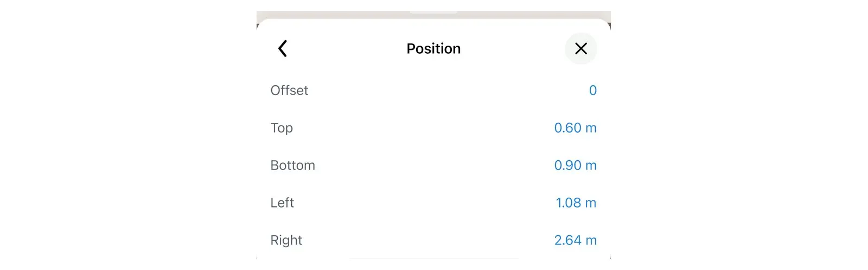Change the Bottom distance 0.90 m
The width and height of the screenshot is (868, 270).
click(576, 165)
